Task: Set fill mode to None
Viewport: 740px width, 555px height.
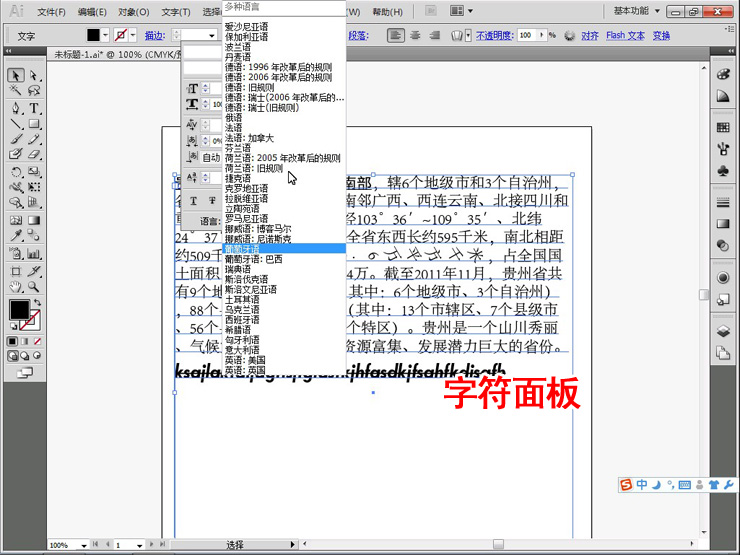Action: tap(36, 340)
